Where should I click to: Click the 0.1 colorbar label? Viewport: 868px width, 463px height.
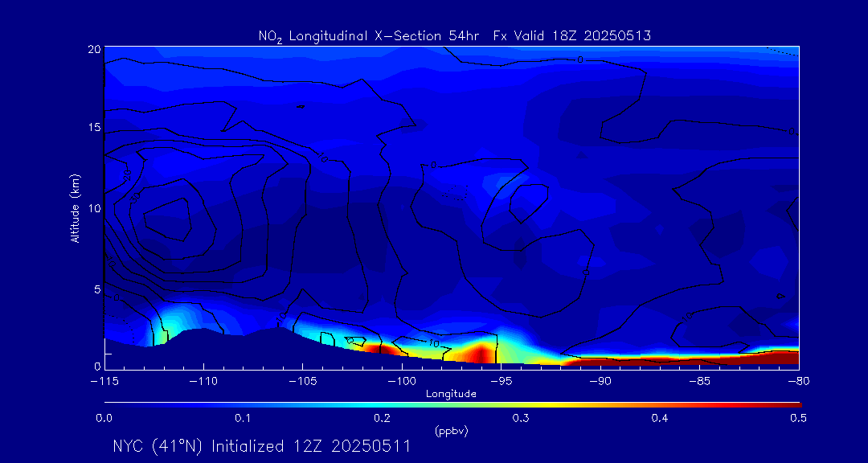point(243,418)
